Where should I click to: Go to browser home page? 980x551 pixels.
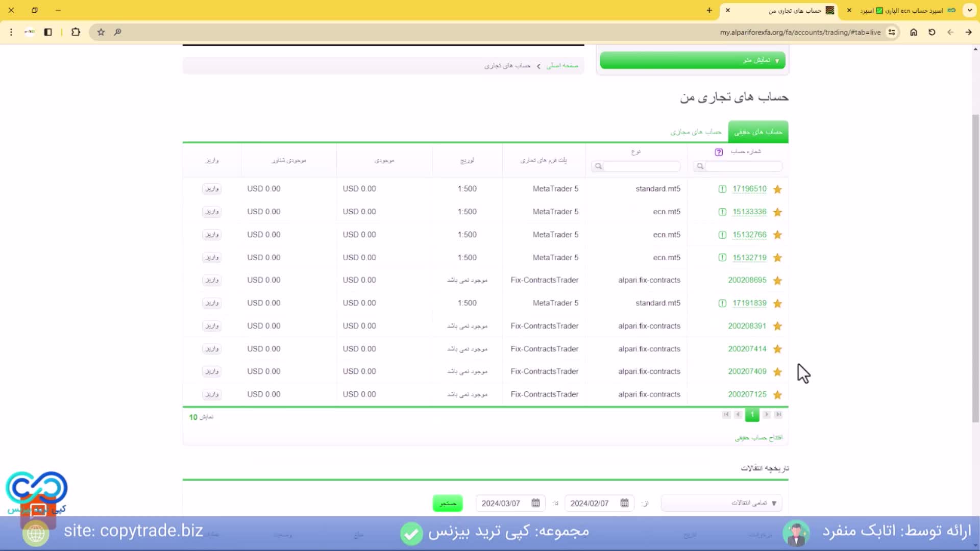914,32
